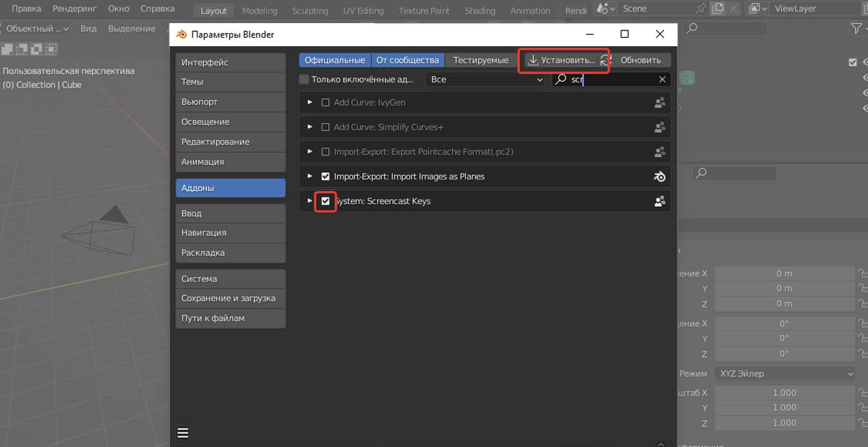Click community icon on Screencast Keys row
The image size is (868, 447).
coord(660,201)
